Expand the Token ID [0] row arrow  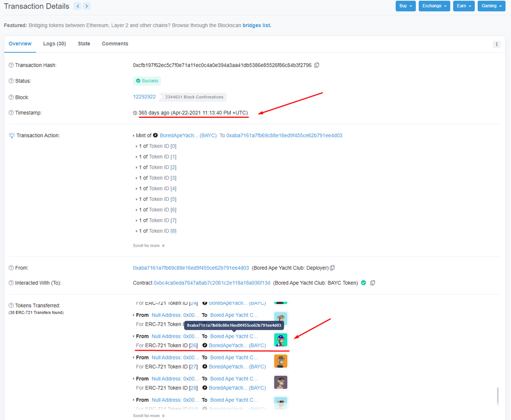[137, 146]
